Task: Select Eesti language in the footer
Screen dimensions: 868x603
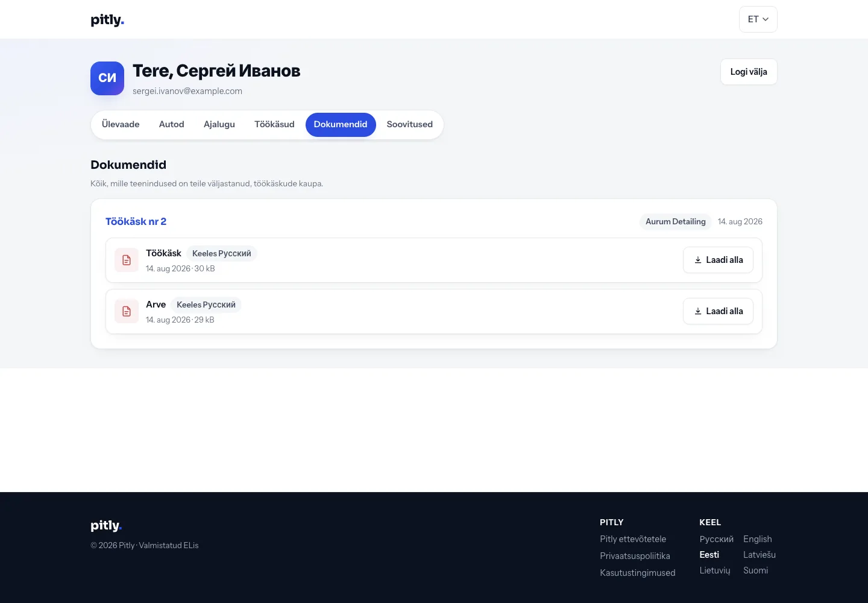Action: 709,555
